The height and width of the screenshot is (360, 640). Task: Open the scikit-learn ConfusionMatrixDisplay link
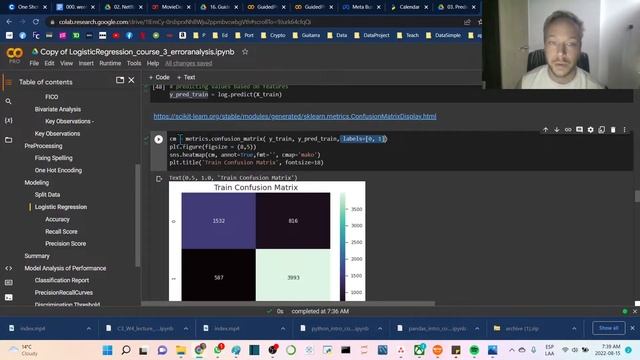tap(295, 116)
